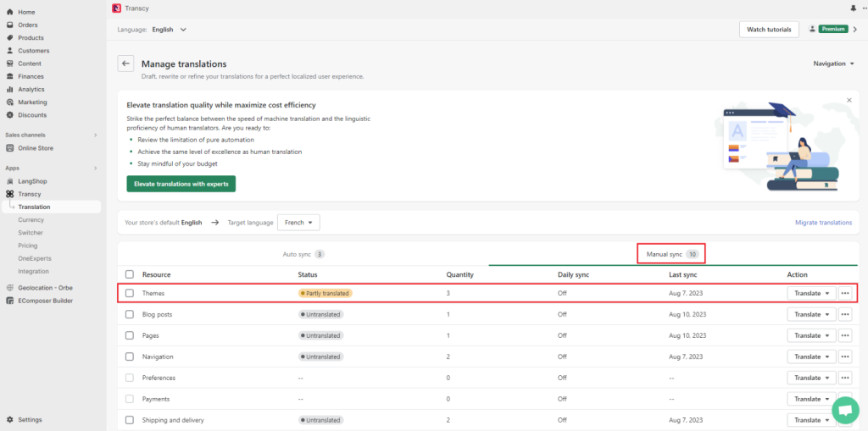Expand the Apps section chevron
The image size is (868, 431).
coord(95,169)
